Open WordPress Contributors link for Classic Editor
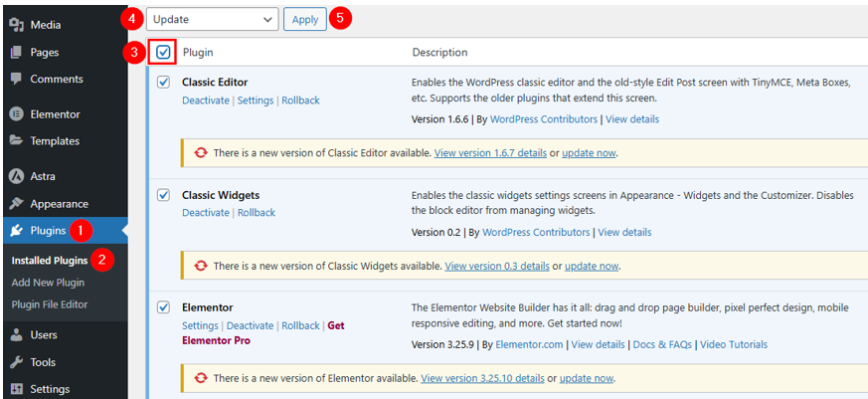This screenshot has width=868, height=399. (x=544, y=119)
